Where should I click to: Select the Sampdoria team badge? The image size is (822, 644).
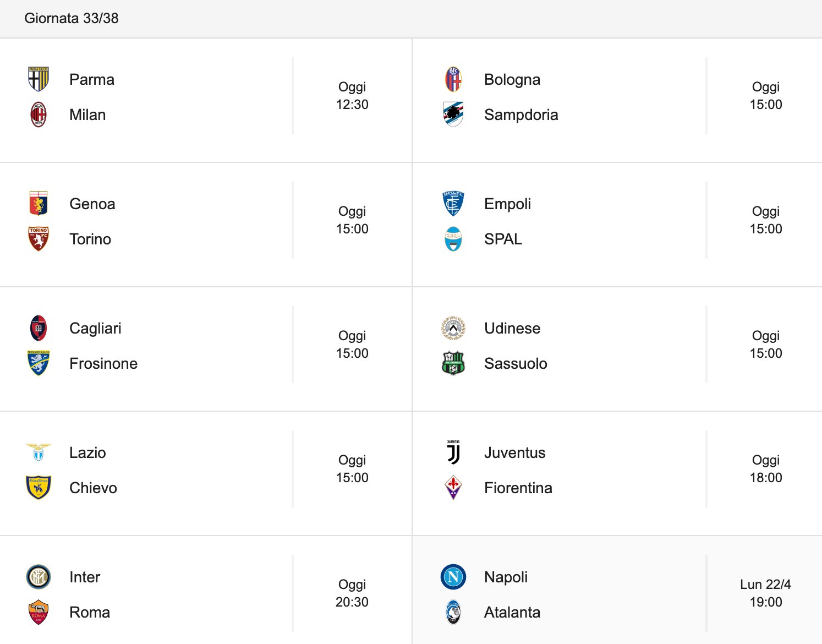pyautogui.click(x=453, y=114)
